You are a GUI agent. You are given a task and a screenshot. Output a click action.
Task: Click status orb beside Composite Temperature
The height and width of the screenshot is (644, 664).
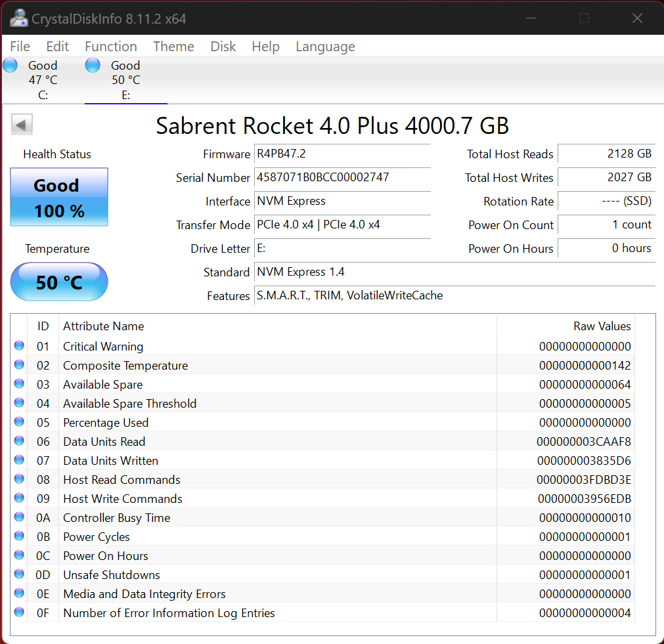[19, 365]
